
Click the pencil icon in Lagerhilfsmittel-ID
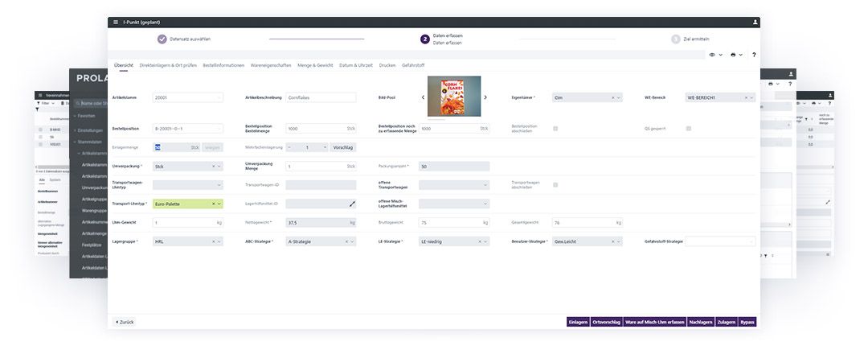352,204
